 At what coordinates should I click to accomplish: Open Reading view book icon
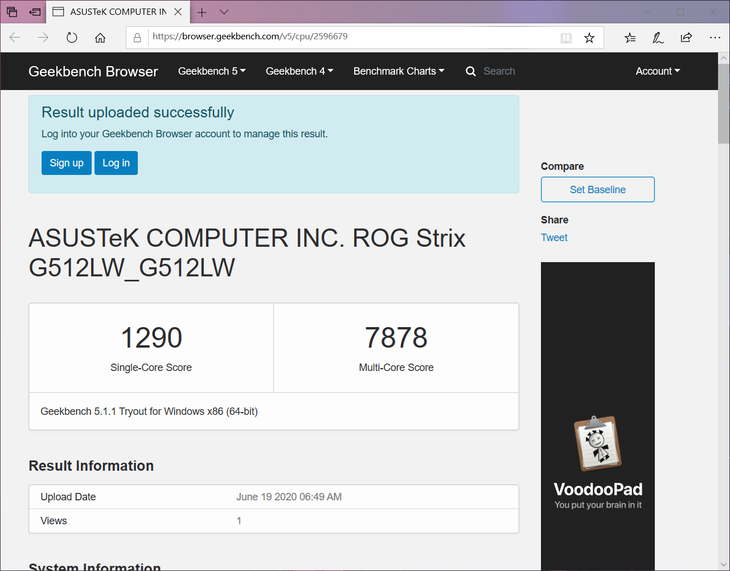point(566,38)
